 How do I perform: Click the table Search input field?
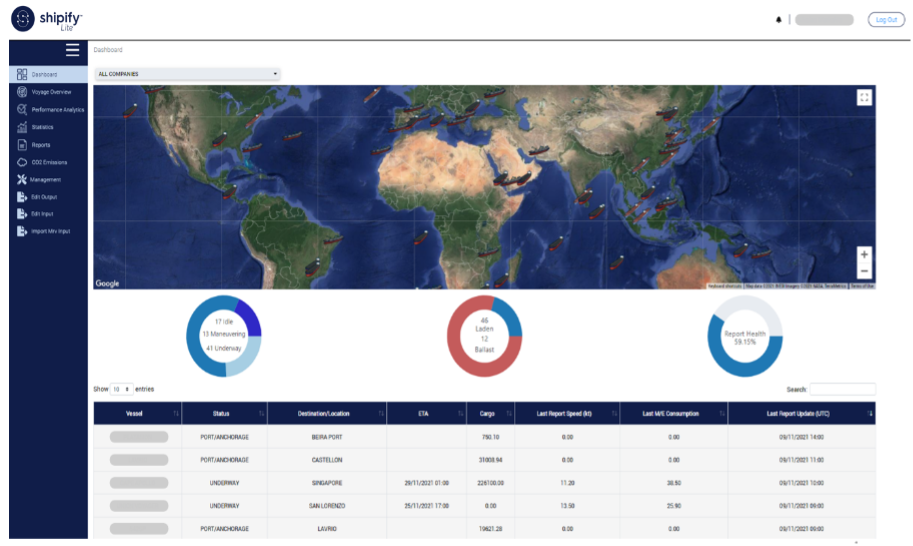pos(842,389)
